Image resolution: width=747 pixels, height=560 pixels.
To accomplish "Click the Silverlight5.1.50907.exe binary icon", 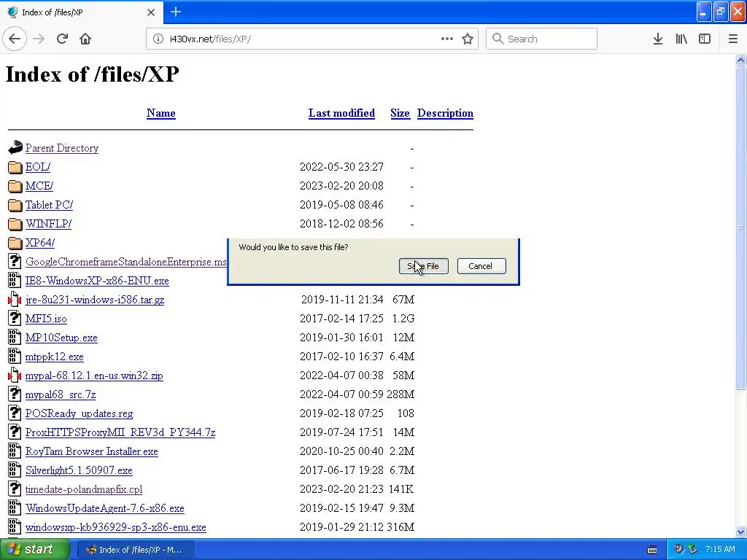I will (15, 470).
